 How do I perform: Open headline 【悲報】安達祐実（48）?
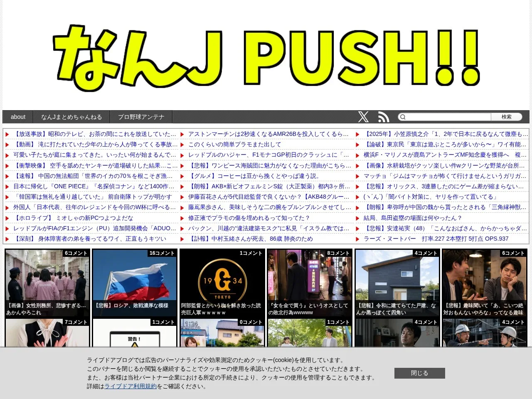(x=445, y=228)
